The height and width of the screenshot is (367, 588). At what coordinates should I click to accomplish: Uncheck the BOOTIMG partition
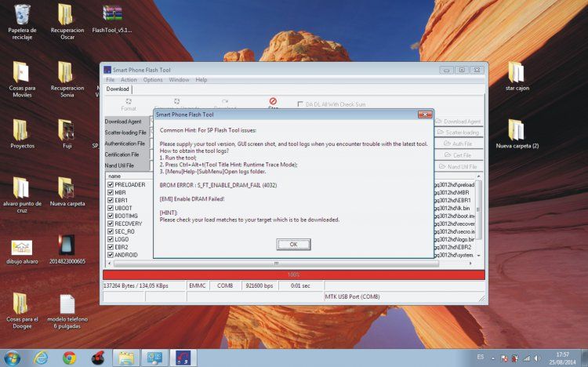111,216
